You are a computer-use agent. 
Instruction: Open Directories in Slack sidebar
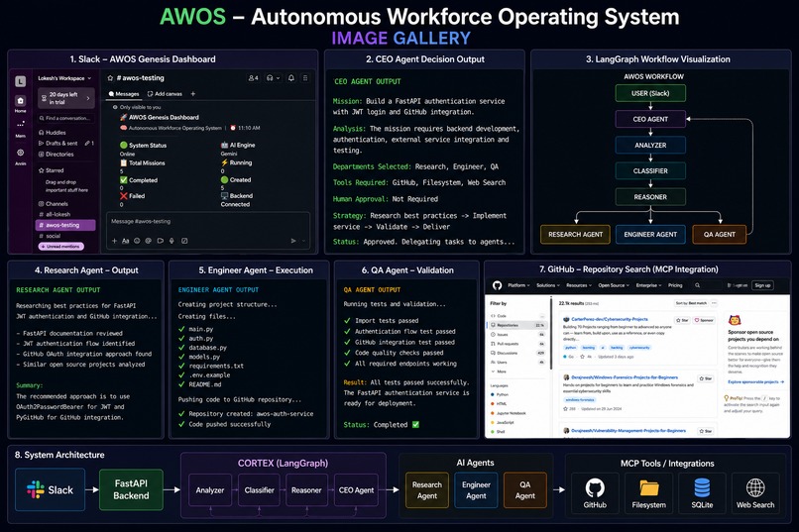pyautogui.click(x=57, y=154)
